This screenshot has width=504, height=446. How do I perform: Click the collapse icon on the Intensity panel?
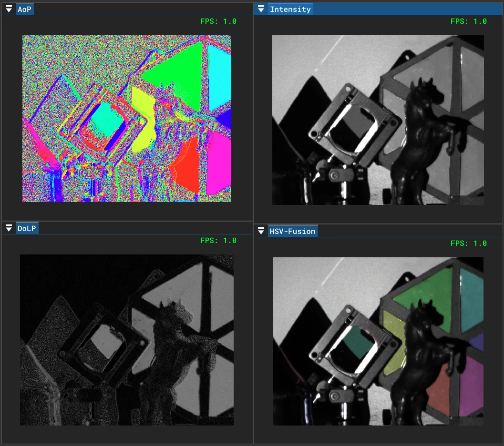261,9
